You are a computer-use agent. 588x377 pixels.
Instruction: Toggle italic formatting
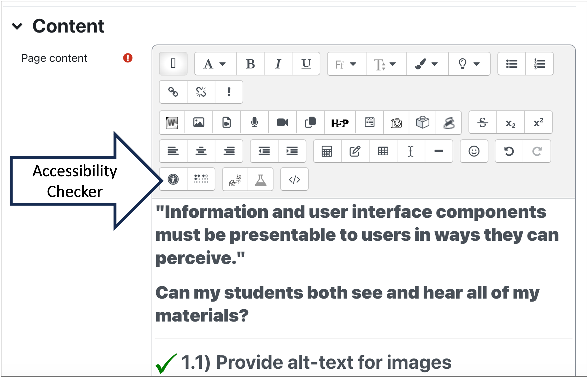coord(278,64)
